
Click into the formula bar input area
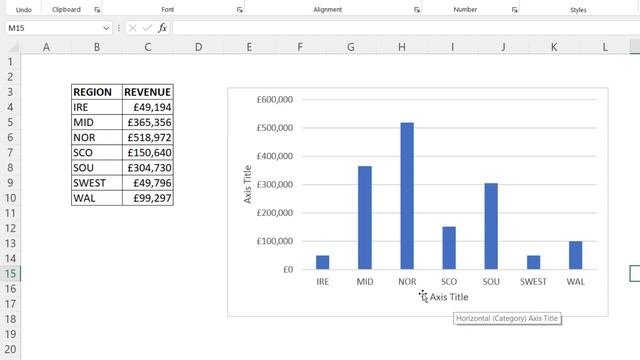(x=406, y=28)
